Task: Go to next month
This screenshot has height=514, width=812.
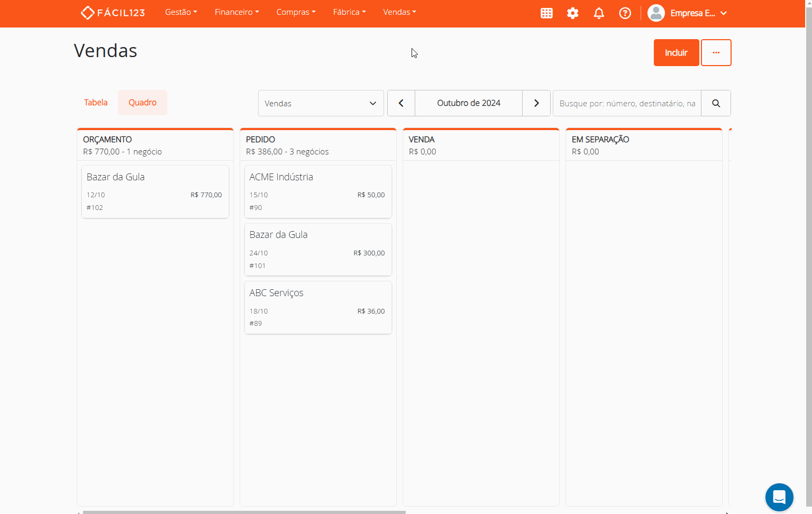Action: [536, 103]
